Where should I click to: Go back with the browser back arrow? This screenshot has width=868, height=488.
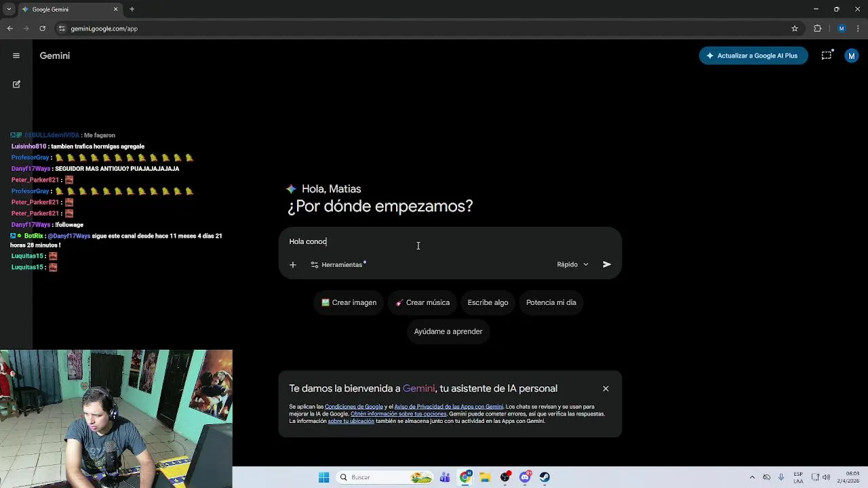coord(9,28)
